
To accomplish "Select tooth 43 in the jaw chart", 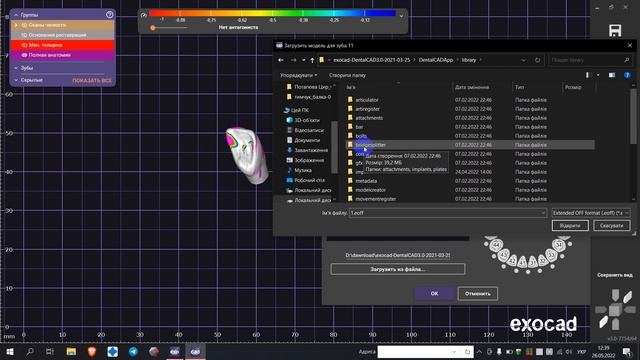I will point(504,255).
